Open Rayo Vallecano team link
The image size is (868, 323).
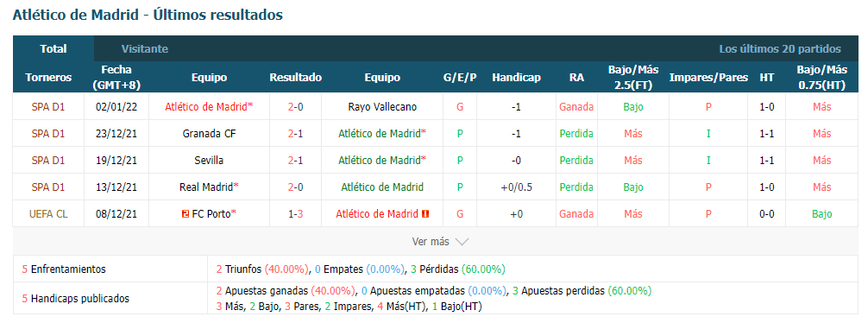382,107
